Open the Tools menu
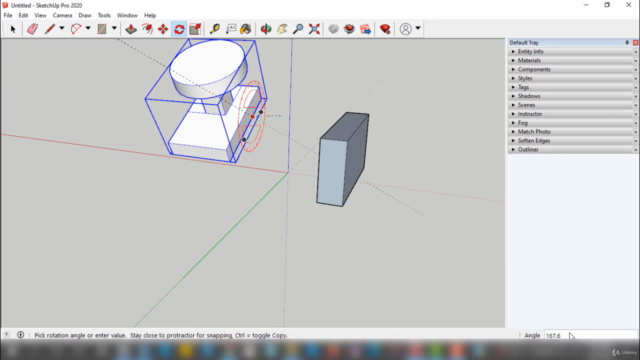 104,16
